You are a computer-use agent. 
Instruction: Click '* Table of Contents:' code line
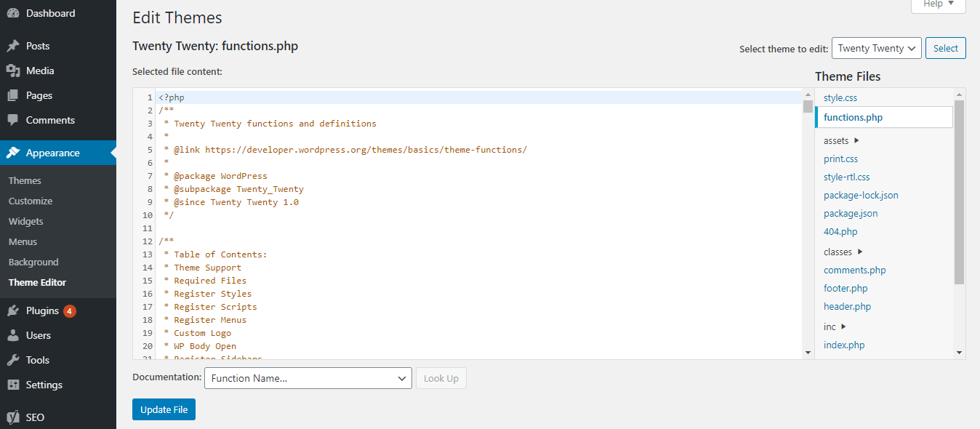(x=215, y=254)
